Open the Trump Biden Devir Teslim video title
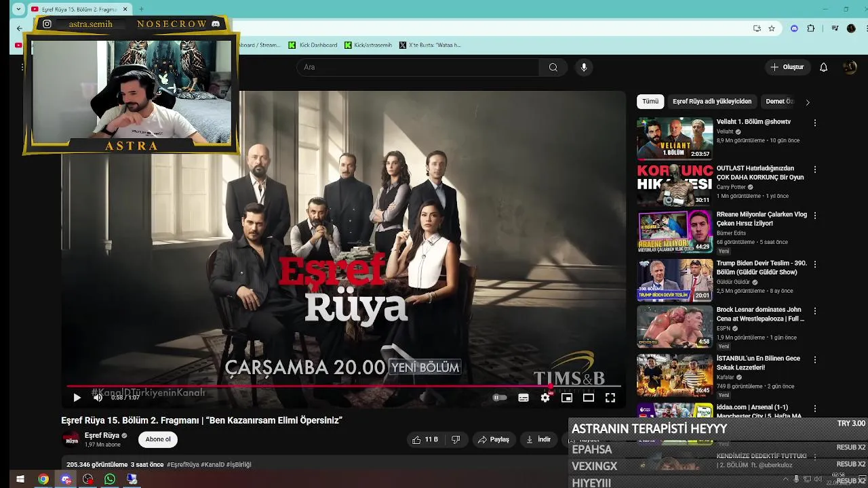 coord(762,268)
